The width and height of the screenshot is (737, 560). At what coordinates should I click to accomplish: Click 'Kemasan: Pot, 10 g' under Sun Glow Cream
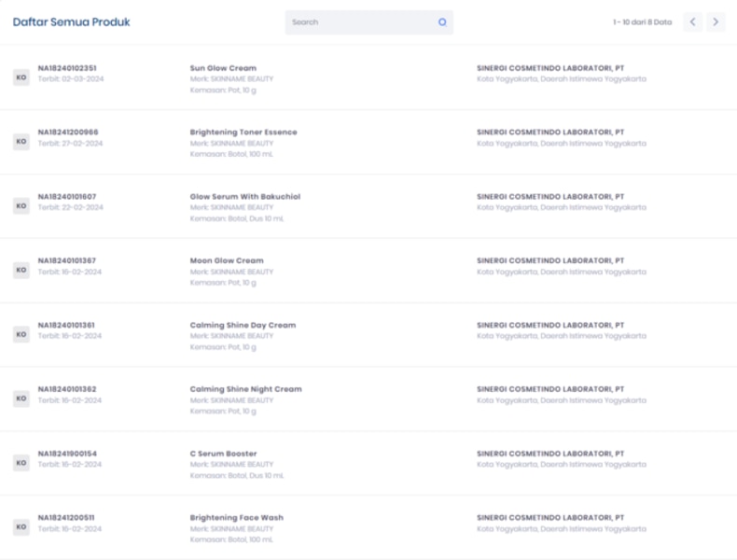pyautogui.click(x=223, y=91)
